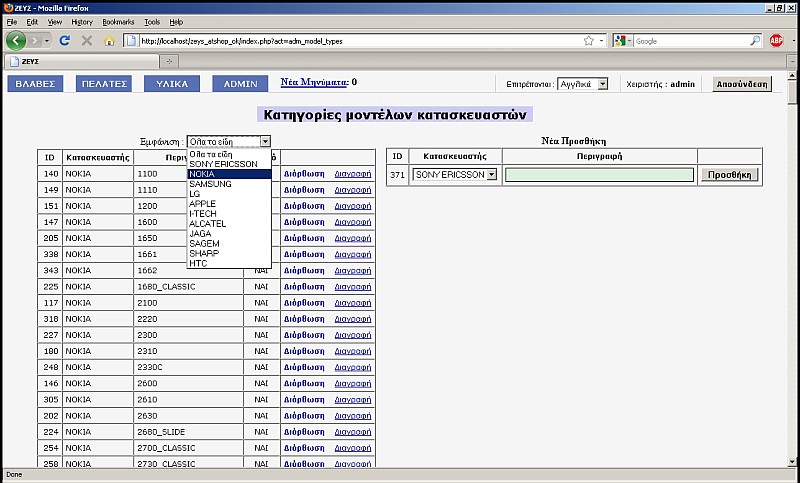Viewport: 800px width, 483px height.
Task: Pick I-TECH in the dropdown list
Action: [x=229, y=214]
